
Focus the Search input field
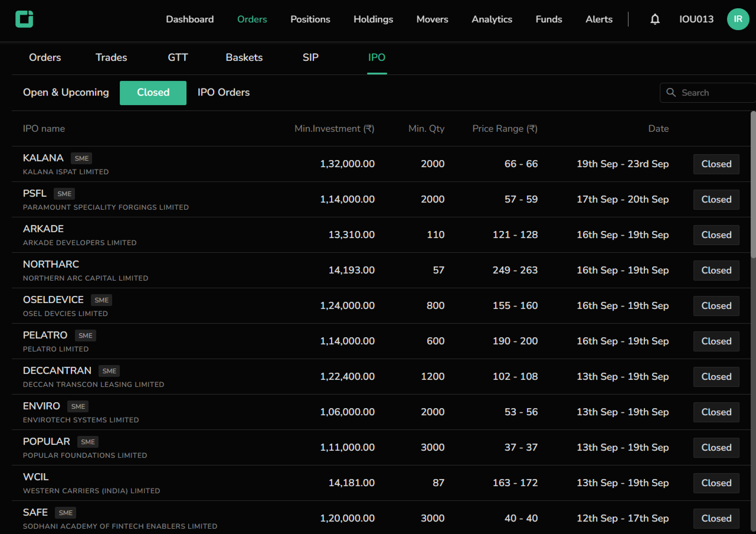(708, 93)
